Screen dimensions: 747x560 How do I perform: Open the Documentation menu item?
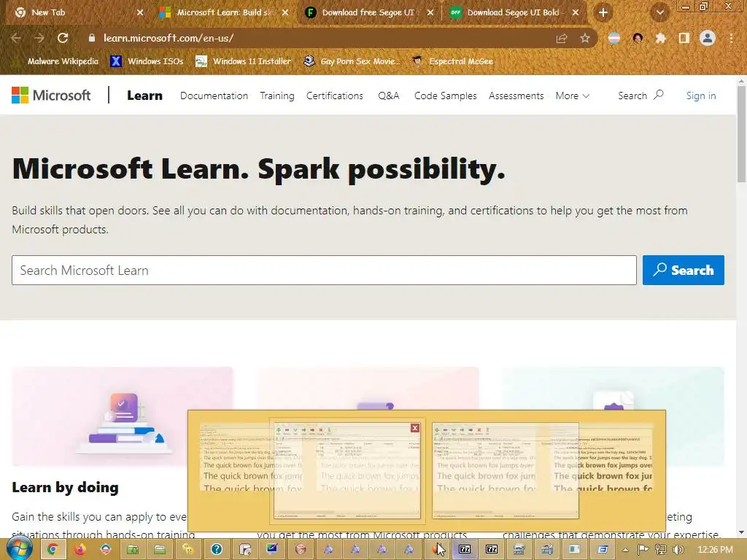coord(214,96)
